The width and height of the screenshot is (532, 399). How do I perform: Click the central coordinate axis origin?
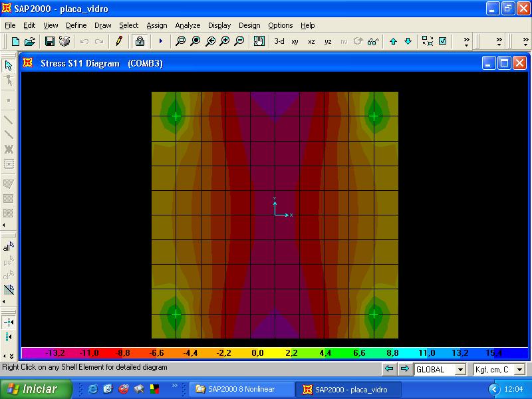[275, 215]
